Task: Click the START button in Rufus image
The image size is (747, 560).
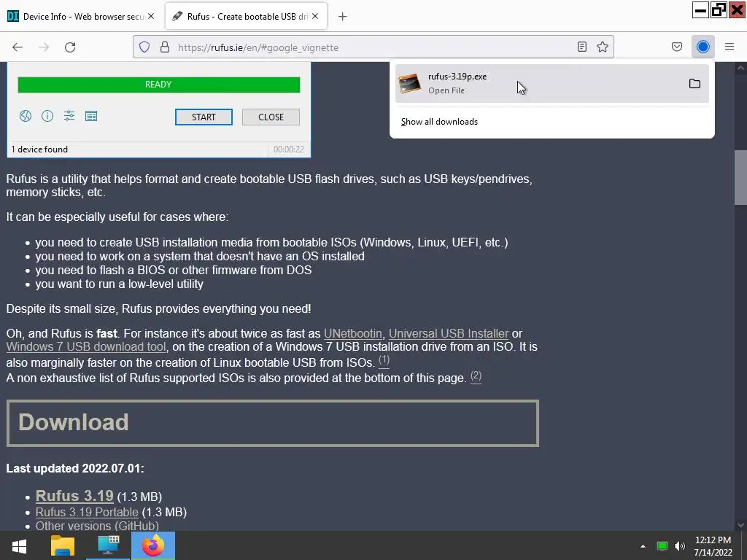Action: (204, 117)
